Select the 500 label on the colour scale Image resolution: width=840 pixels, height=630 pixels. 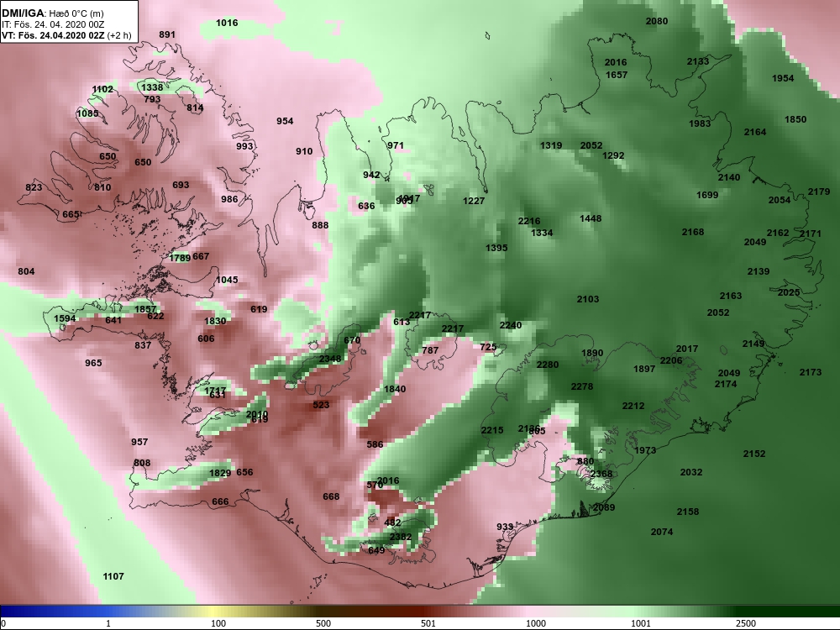click(x=323, y=623)
